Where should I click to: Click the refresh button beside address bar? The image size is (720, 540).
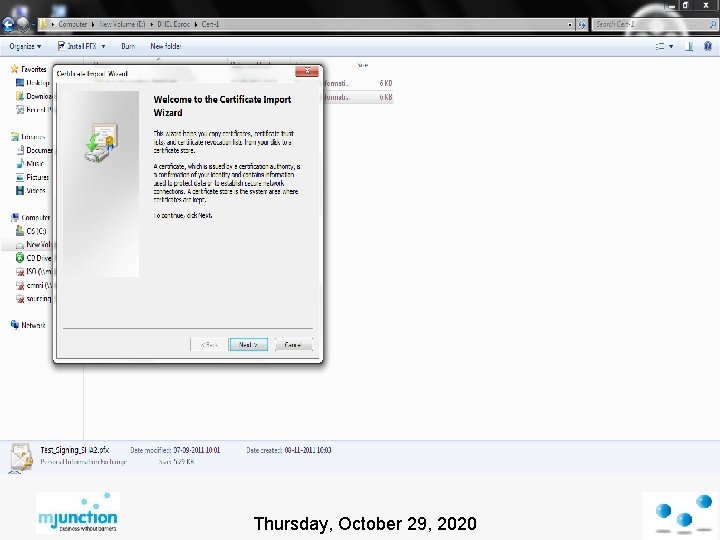582,25
